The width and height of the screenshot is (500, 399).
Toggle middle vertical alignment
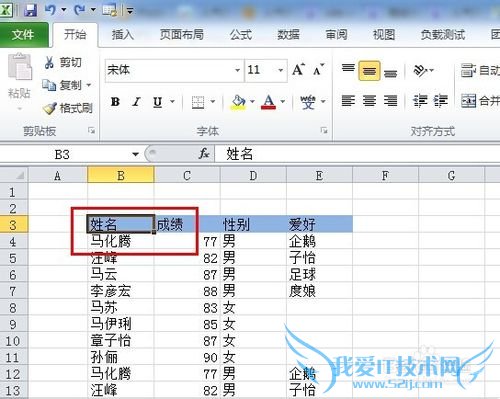click(x=369, y=70)
